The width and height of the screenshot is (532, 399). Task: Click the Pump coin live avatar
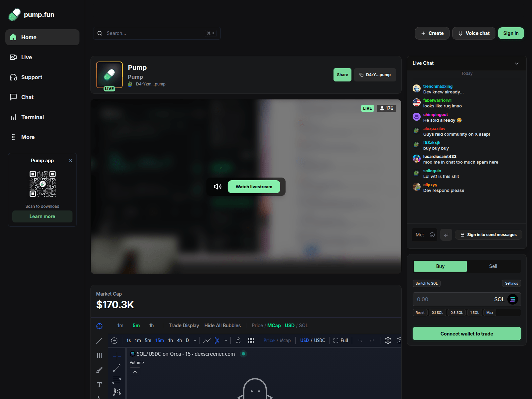109,75
